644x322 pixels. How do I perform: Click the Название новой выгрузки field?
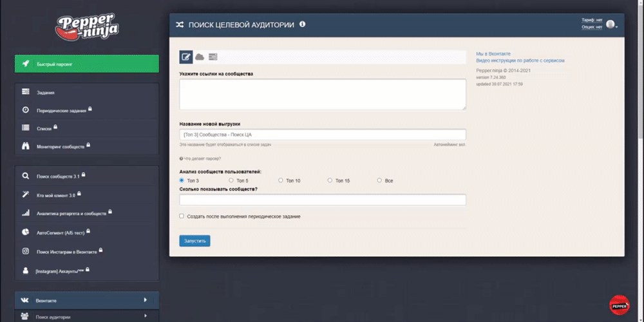tap(323, 135)
